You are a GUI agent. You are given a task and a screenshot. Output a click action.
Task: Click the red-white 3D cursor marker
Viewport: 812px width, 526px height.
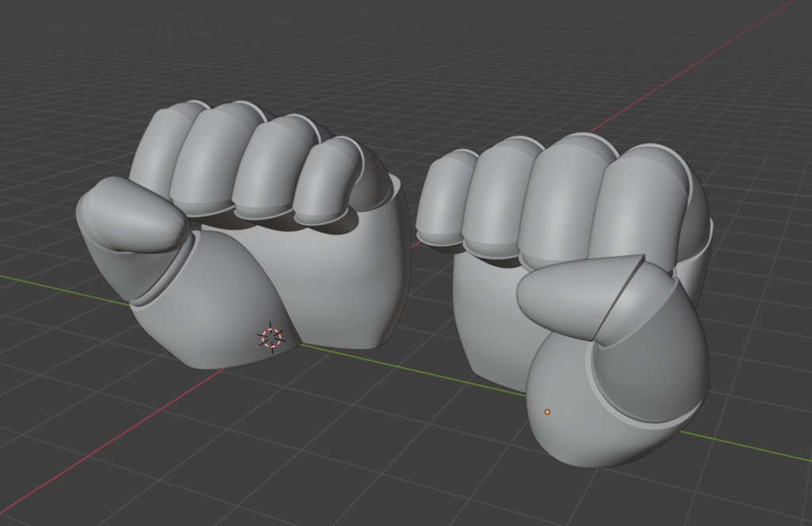(x=271, y=338)
